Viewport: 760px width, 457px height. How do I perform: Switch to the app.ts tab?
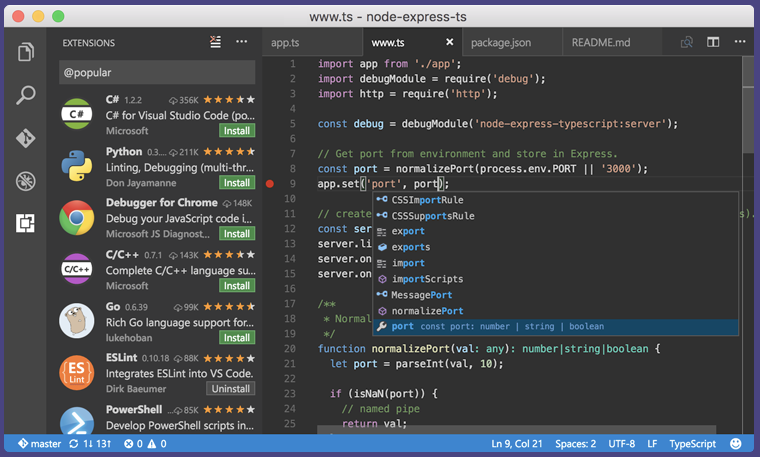pyautogui.click(x=285, y=43)
